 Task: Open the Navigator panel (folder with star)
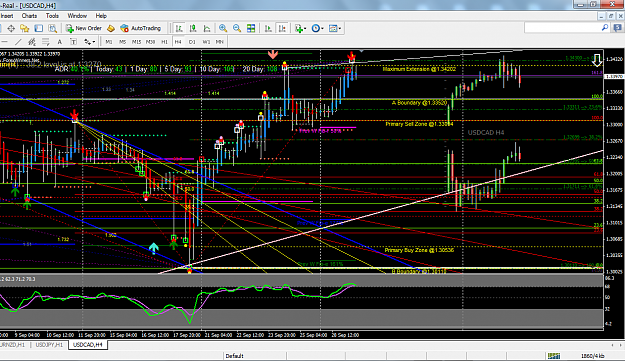point(25,28)
